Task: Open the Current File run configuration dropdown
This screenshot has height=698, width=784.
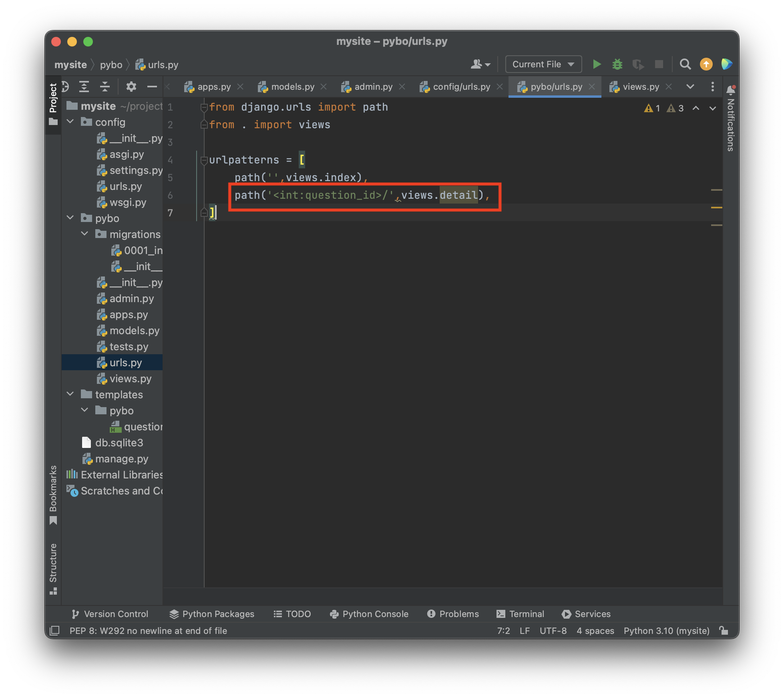Action: (543, 64)
